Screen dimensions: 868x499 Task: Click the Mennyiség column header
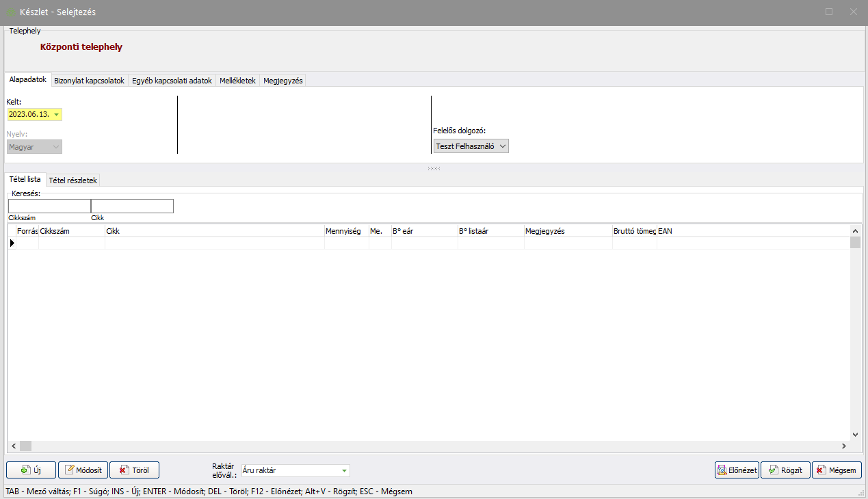[x=346, y=231]
